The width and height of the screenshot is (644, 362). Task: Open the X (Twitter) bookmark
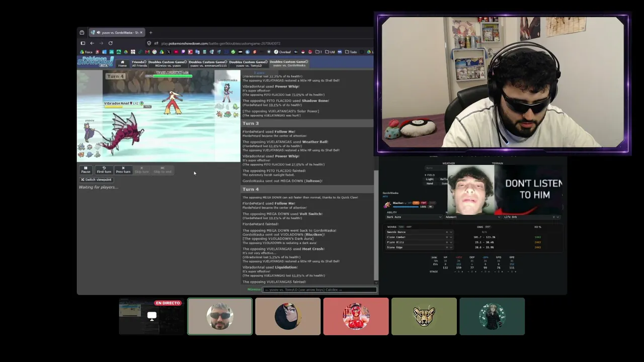tap(169, 52)
